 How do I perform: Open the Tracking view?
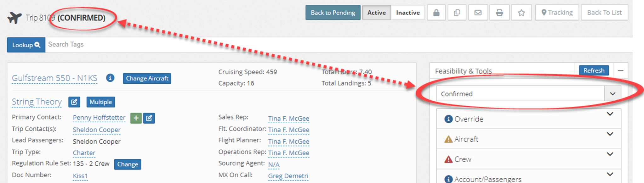[x=557, y=13]
